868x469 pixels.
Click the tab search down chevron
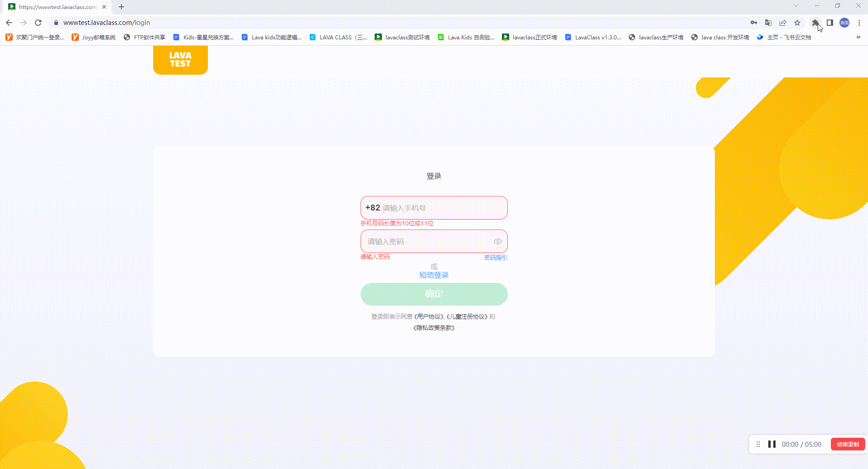tap(796, 5)
